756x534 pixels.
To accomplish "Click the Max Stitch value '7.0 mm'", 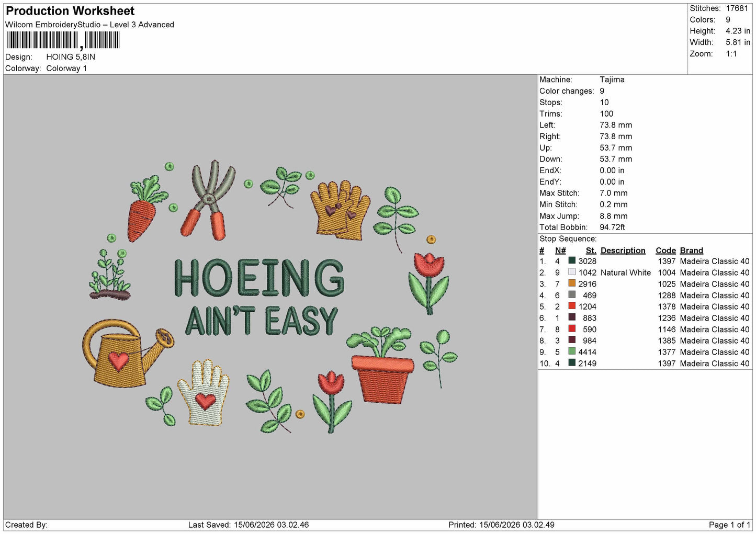I will point(614,193).
